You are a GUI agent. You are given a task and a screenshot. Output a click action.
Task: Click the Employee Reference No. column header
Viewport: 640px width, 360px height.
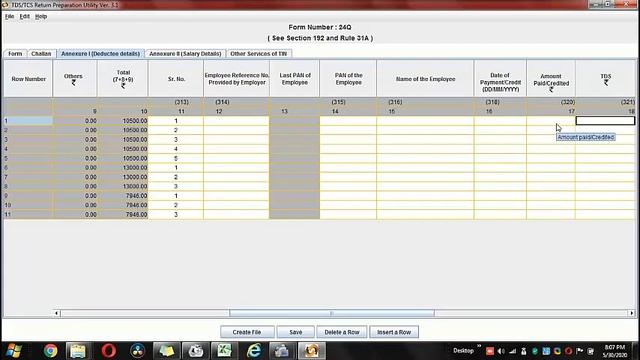236,79
